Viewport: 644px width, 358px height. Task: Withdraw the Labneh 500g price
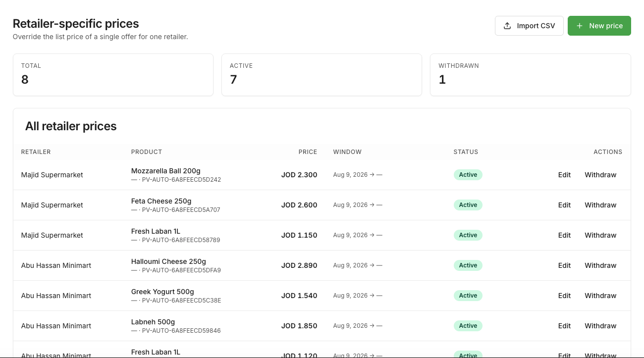pyautogui.click(x=600, y=326)
